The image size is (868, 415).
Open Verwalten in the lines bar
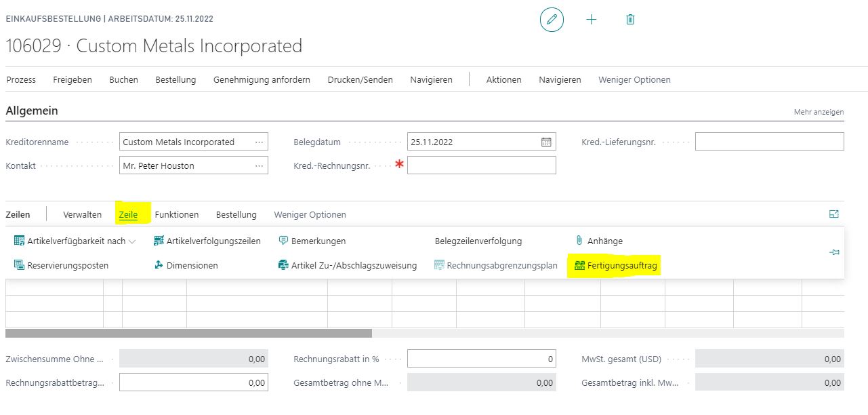click(x=83, y=214)
